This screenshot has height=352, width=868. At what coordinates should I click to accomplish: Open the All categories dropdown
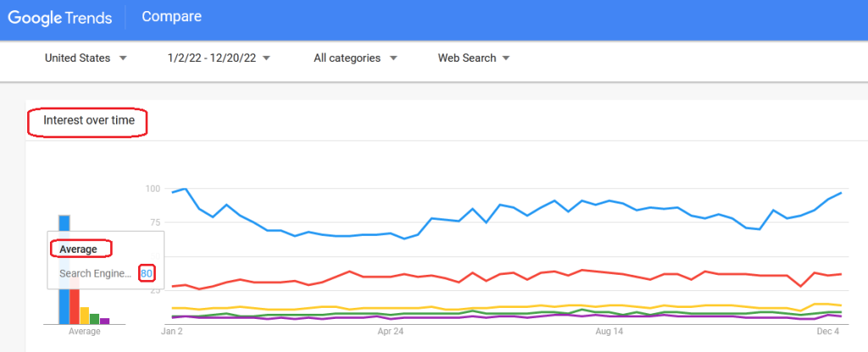point(355,59)
